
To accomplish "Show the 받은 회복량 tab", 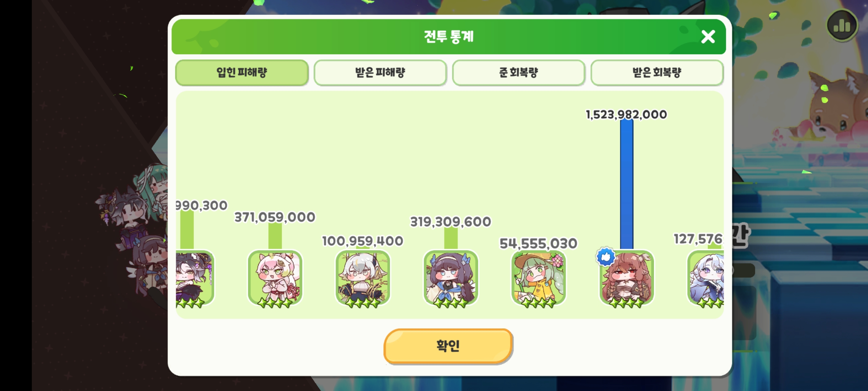I will pyautogui.click(x=657, y=72).
